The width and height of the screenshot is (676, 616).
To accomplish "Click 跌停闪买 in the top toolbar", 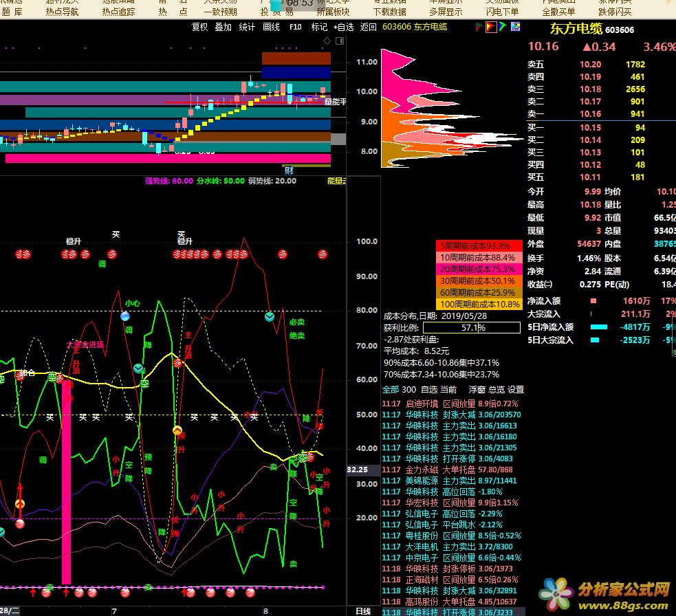I will pyautogui.click(x=615, y=12).
